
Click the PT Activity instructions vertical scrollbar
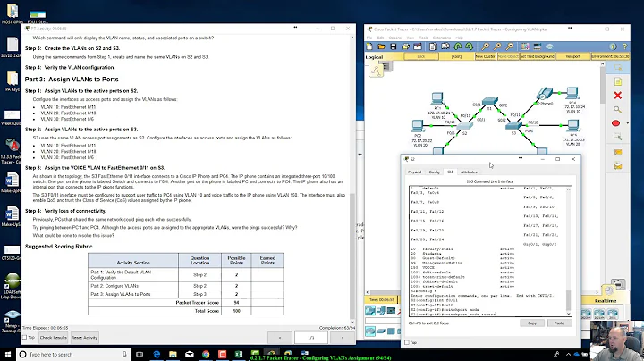tap(352, 255)
